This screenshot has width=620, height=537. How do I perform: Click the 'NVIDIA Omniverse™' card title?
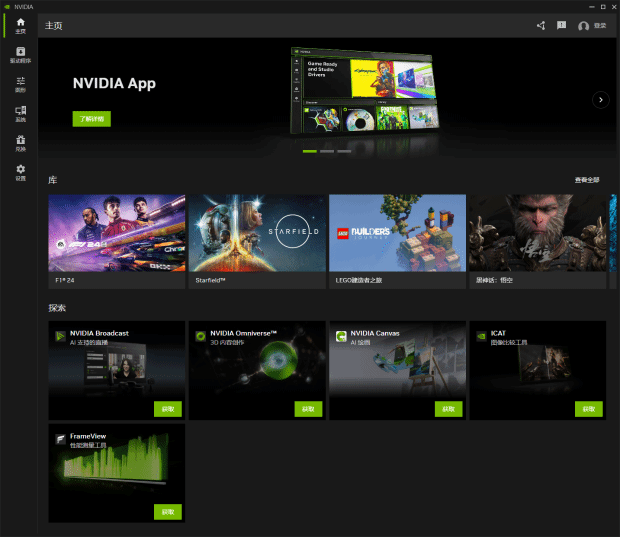[244, 333]
